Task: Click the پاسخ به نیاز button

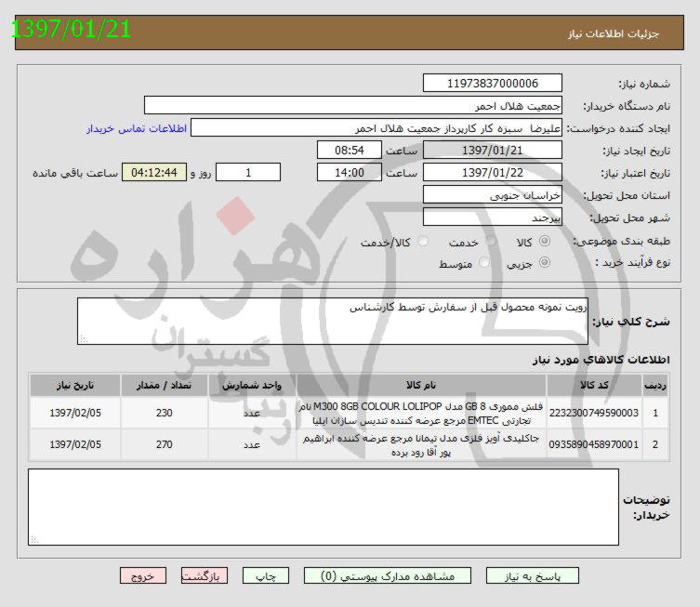Action: [532, 575]
